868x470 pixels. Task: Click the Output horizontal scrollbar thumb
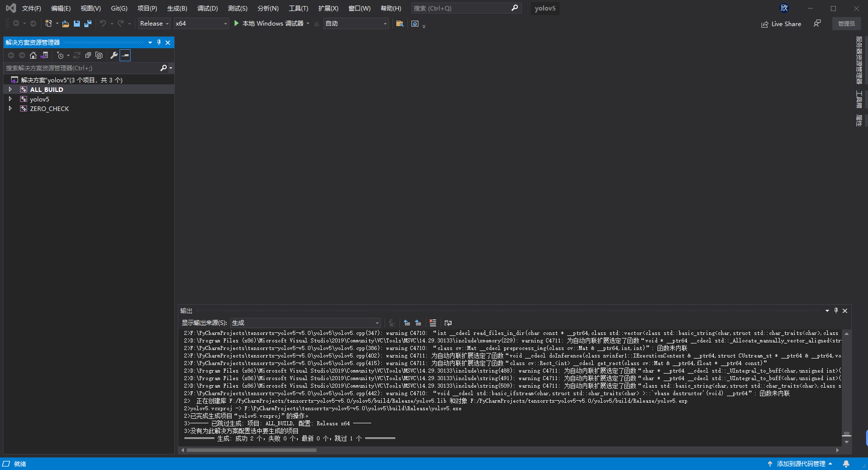click(252, 450)
